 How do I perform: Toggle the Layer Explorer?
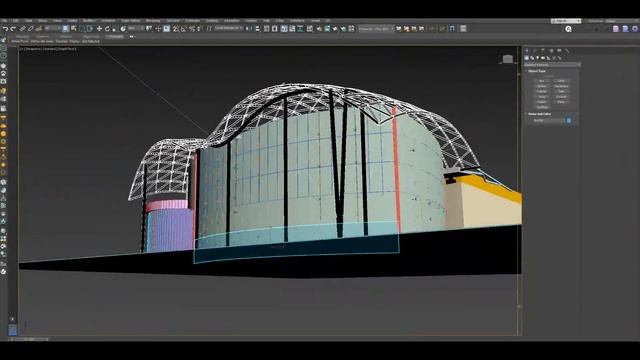tap(275, 29)
